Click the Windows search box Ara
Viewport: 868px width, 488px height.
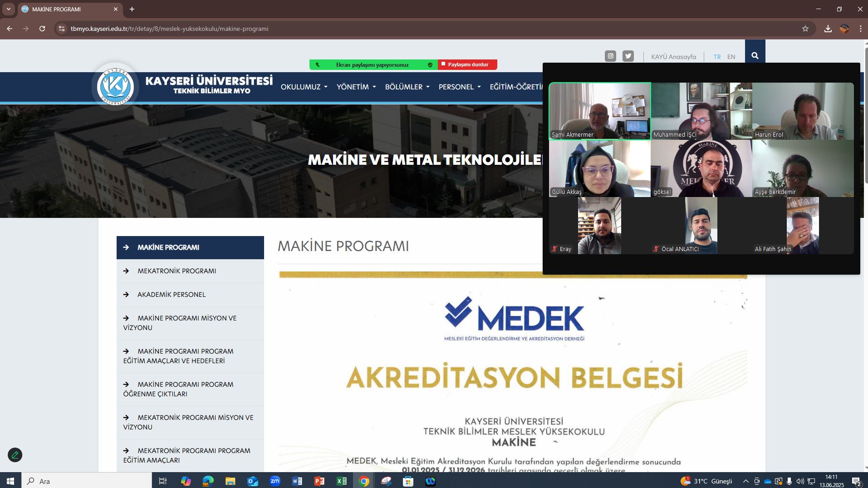pyautogui.click(x=87, y=481)
